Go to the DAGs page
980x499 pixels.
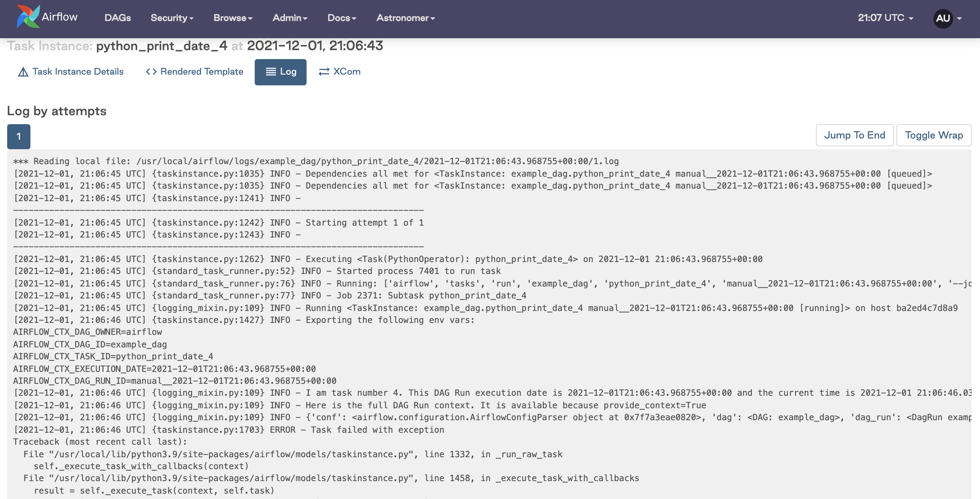click(x=118, y=18)
